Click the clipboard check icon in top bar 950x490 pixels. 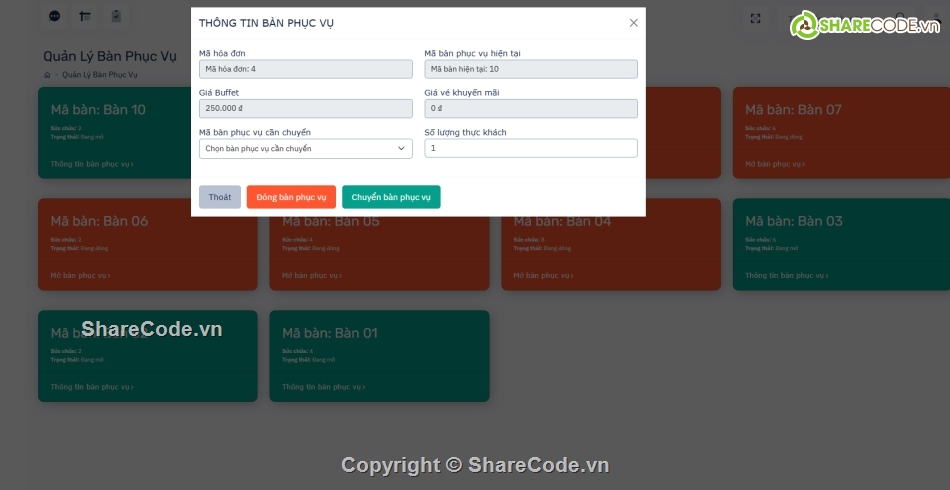coord(116,17)
